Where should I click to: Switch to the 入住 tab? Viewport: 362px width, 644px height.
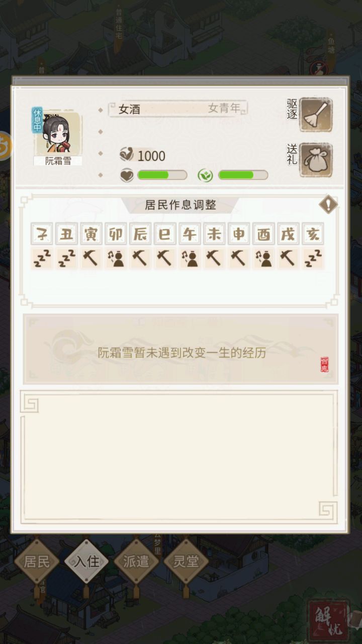(87, 561)
